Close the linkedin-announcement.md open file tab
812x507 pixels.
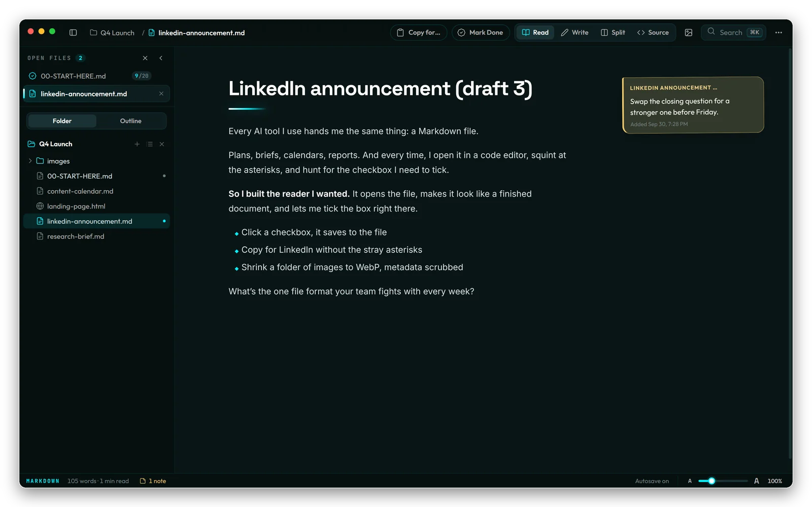pyautogui.click(x=161, y=93)
